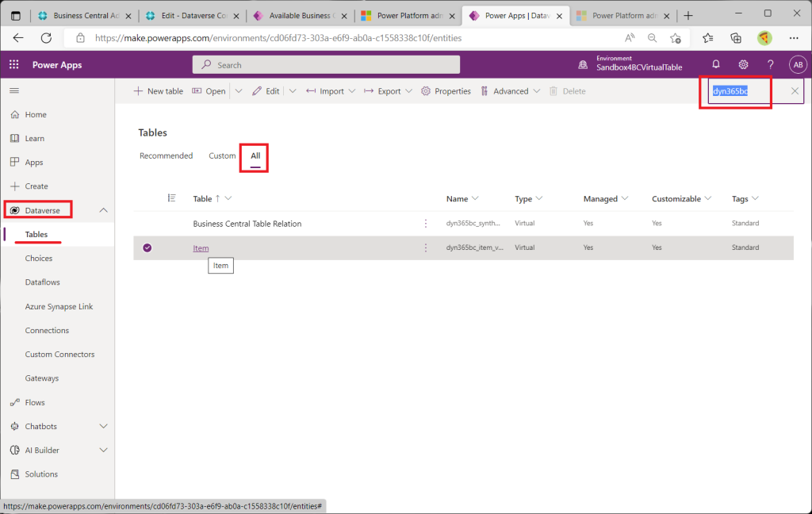Expand the AI Builder section
Screen dimensions: 812x514
pos(104,450)
